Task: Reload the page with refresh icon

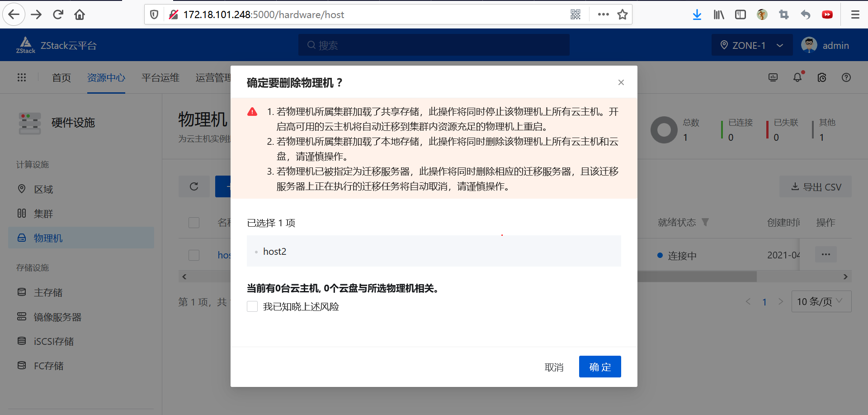Action: [58, 14]
